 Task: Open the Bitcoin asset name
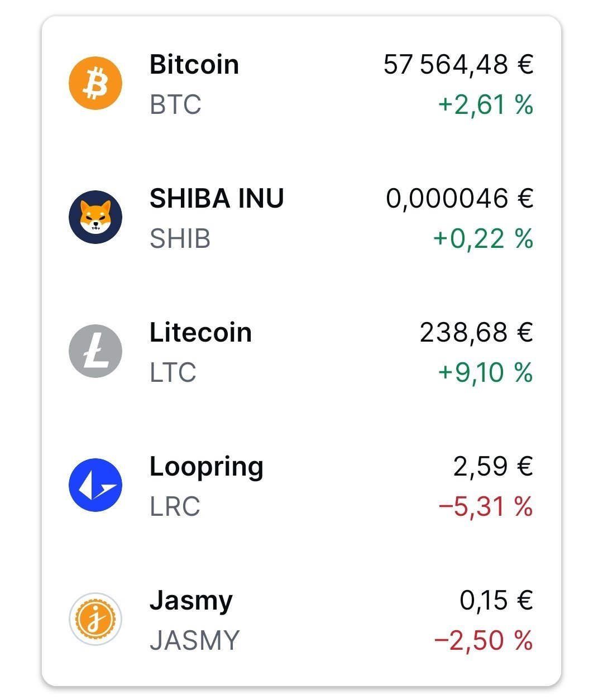coord(194,64)
